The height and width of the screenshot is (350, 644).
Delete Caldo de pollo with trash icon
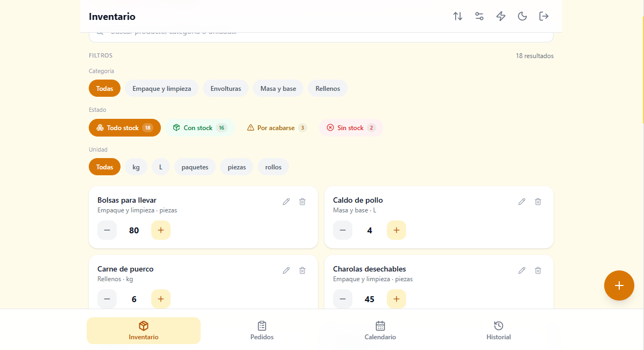538,202
